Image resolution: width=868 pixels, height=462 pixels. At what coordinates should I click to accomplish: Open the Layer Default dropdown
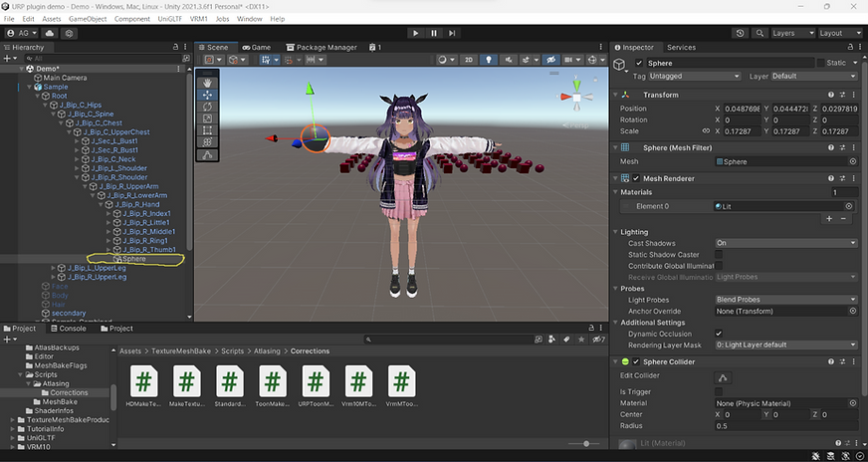814,76
